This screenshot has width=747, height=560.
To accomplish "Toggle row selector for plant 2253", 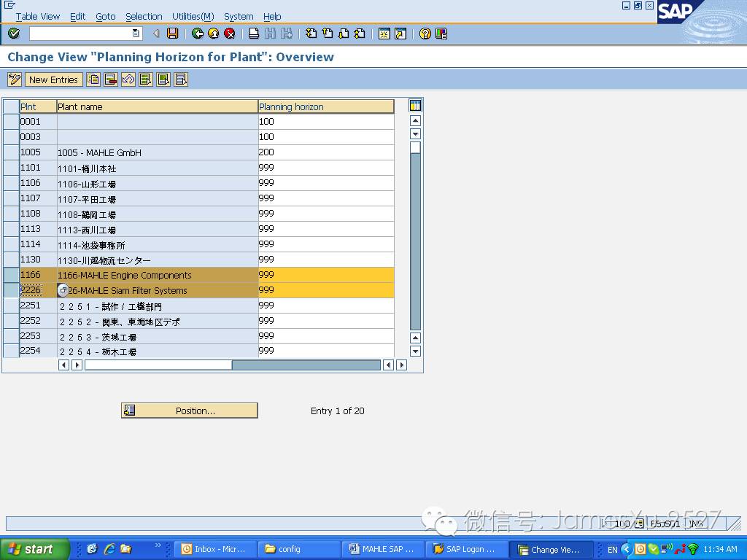I will point(11,336).
